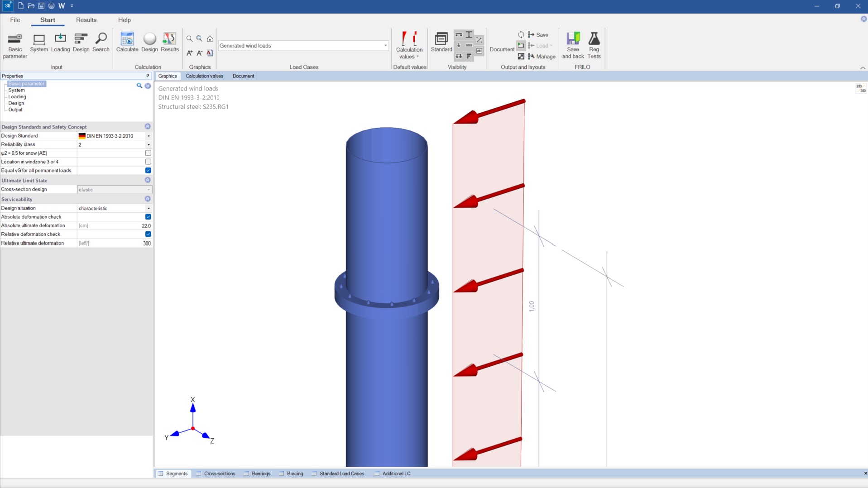The image size is (868, 488).
Task: Open the Loading input icon
Action: (60, 43)
